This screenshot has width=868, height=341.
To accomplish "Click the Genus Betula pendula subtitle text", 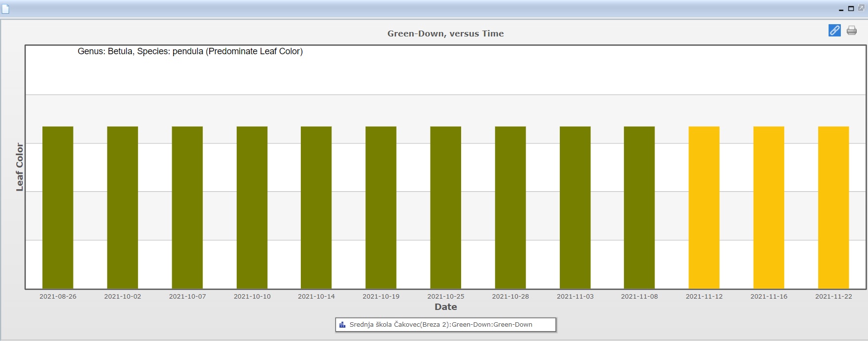I will point(190,51).
